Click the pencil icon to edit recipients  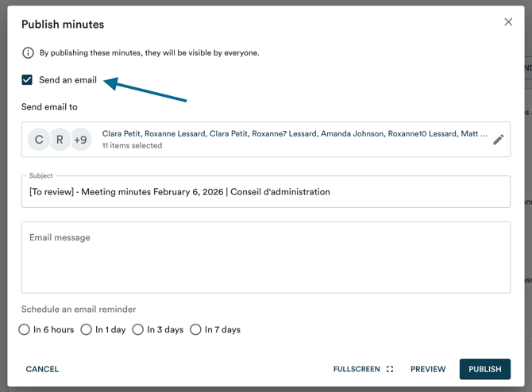[x=498, y=140]
